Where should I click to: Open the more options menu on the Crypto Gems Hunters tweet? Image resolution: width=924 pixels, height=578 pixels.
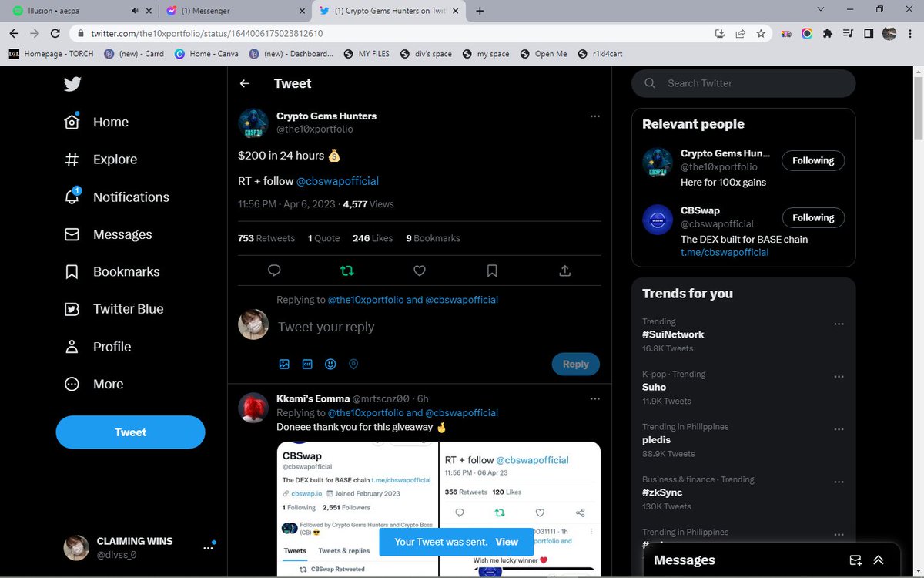[x=594, y=116]
